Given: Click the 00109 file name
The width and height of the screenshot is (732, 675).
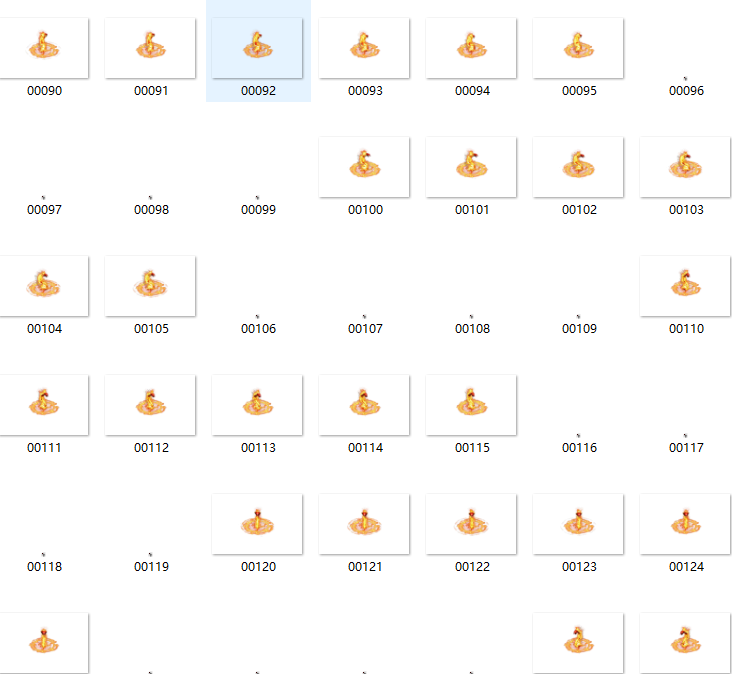Looking at the screenshot, I should [579, 329].
